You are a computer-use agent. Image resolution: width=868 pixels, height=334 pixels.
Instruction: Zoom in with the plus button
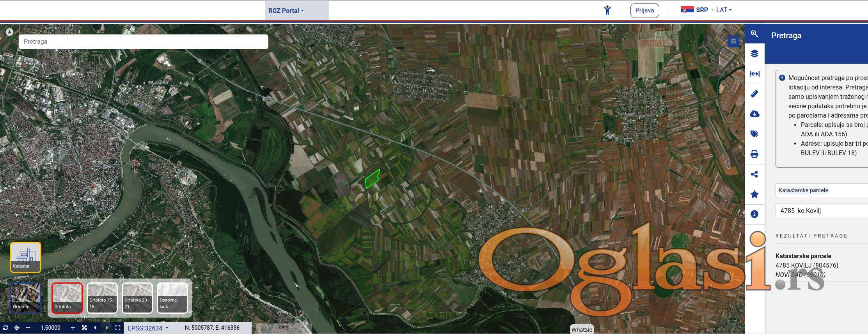click(x=73, y=328)
